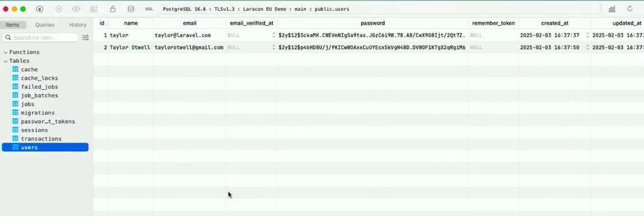Open the metrics chart icon
Image resolution: width=644 pixels, height=216 pixels.
pos(612,8)
